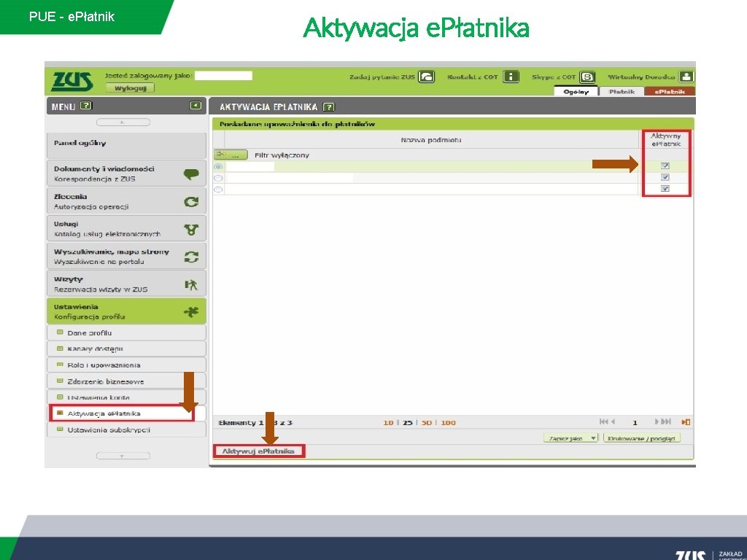Viewport: 747px width, 560px height.
Task: Select Zdarzenia biznesowe submenu entry
Action: click(127, 381)
